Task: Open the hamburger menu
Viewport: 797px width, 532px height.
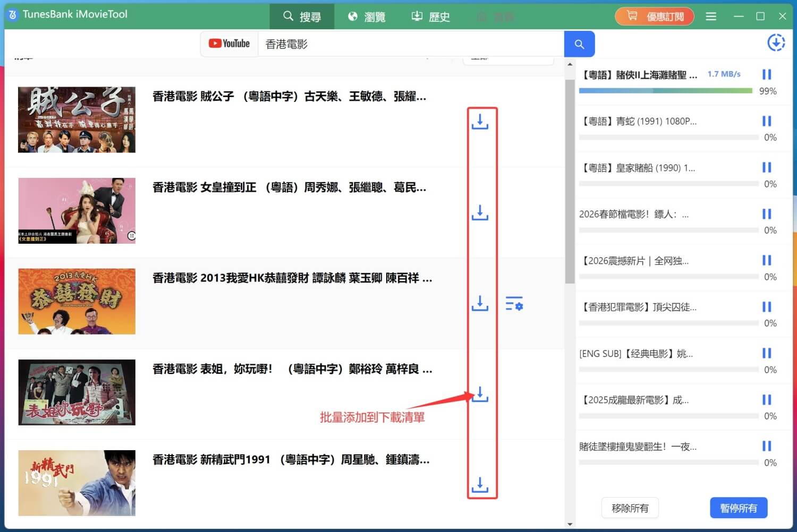Action: [x=711, y=16]
